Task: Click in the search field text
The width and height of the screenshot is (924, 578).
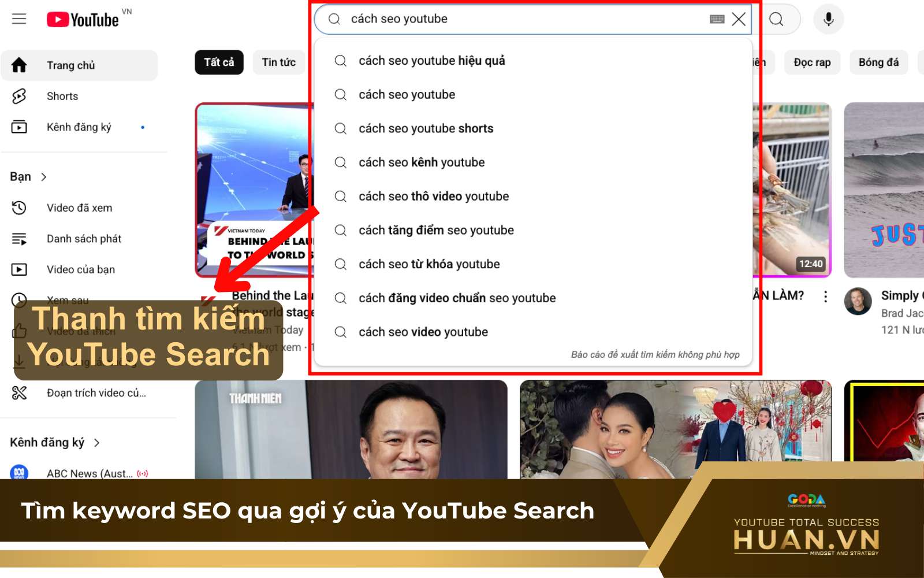Action: (x=399, y=19)
